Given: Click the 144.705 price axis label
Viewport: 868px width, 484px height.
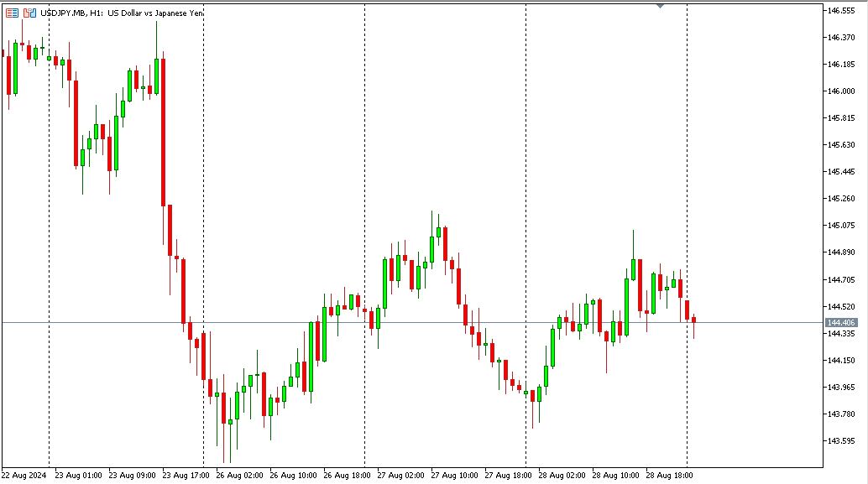Looking at the screenshot, I should pos(841,280).
